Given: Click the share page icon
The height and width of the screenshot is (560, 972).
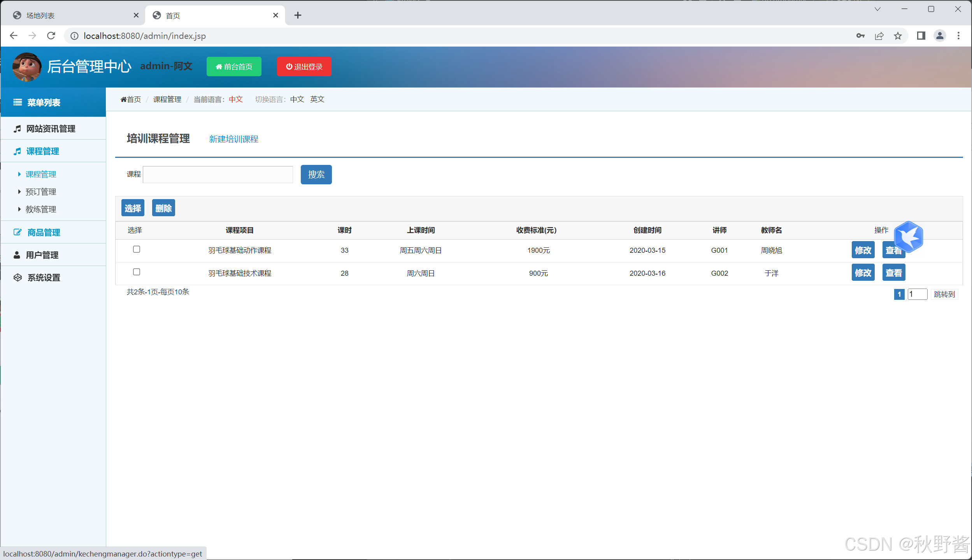Looking at the screenshot, I should (879, 36).
